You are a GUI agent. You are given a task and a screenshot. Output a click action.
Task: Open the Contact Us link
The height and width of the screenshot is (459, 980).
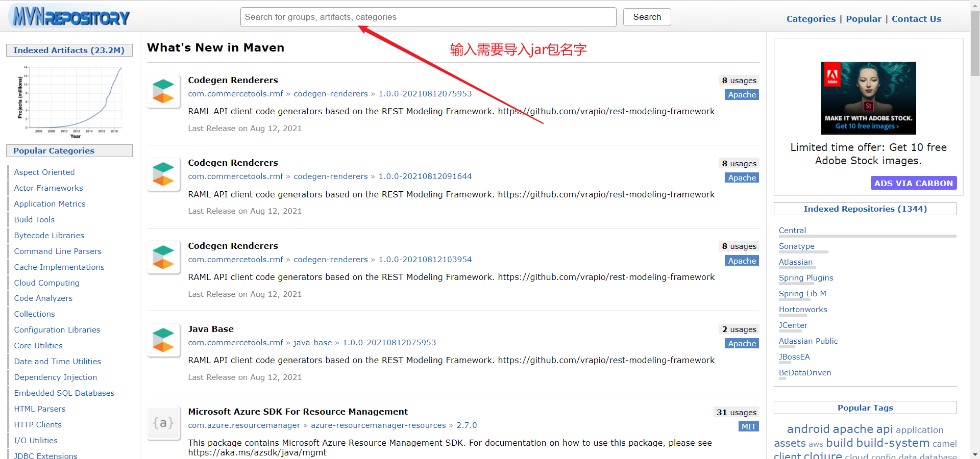916,19
